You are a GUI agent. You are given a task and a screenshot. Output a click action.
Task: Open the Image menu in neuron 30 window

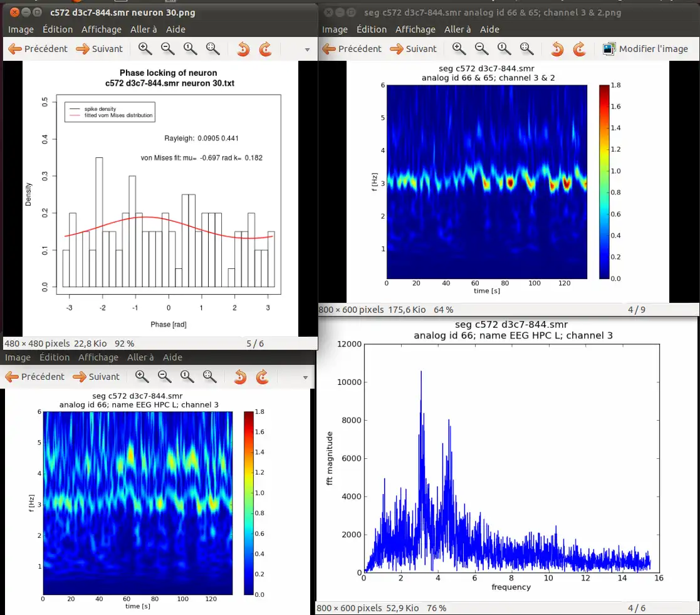click(21, 29)
